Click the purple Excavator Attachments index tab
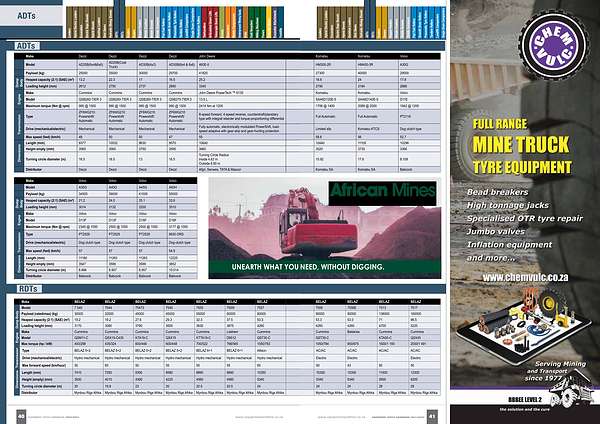The width and height of the screenshot is (600, 424). point(275,22)
